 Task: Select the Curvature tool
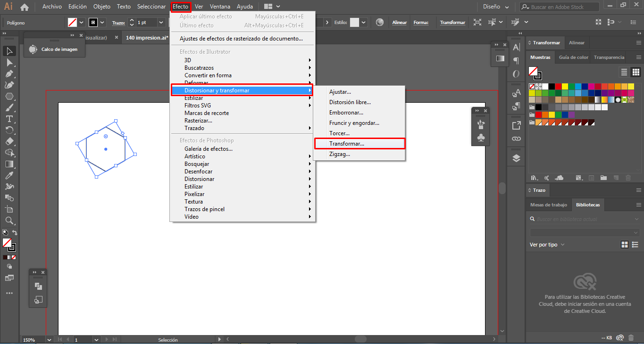click(x=9, y=85)
